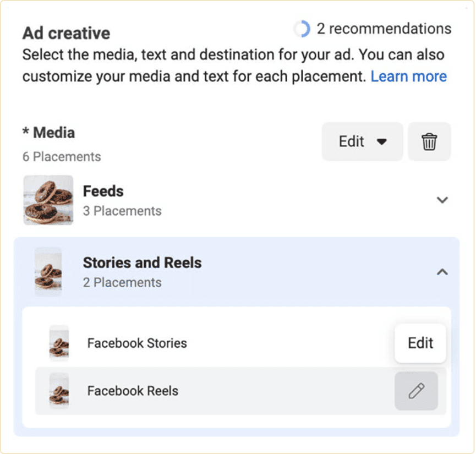Image resolution: width=476 pixels, height=454 pixels.
Task: Select the Facebook Reels placement label
Action: click(x=133, y=391)
